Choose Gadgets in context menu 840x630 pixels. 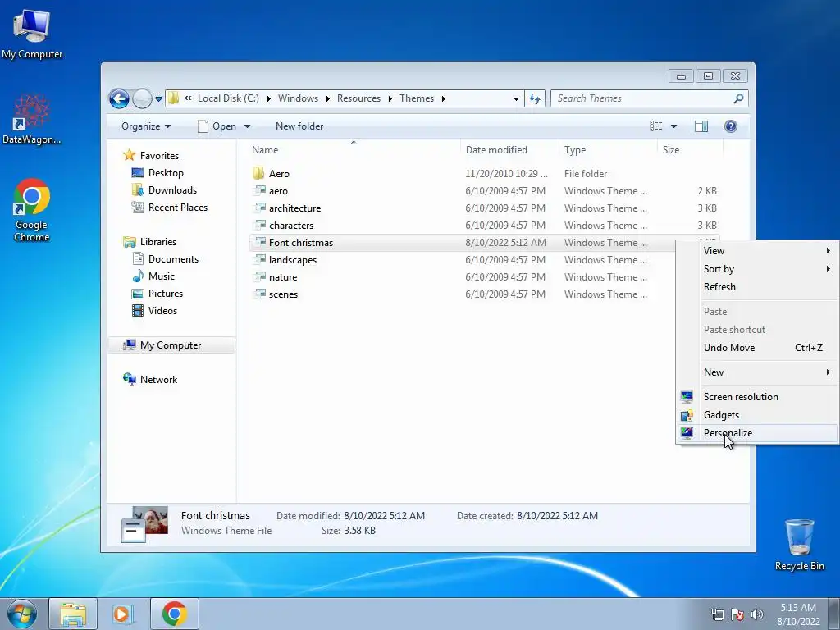pyautogui.click(x=757, y=415)
